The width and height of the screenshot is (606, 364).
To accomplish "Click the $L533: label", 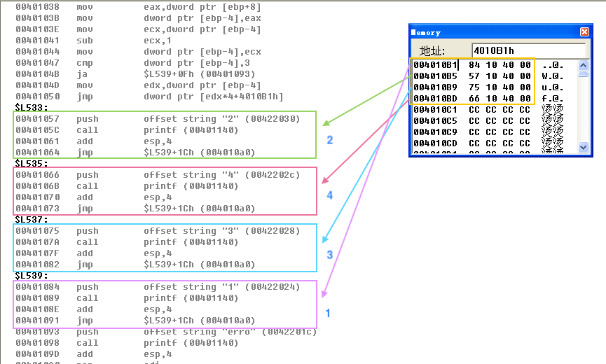I will (x=32, y=107).
